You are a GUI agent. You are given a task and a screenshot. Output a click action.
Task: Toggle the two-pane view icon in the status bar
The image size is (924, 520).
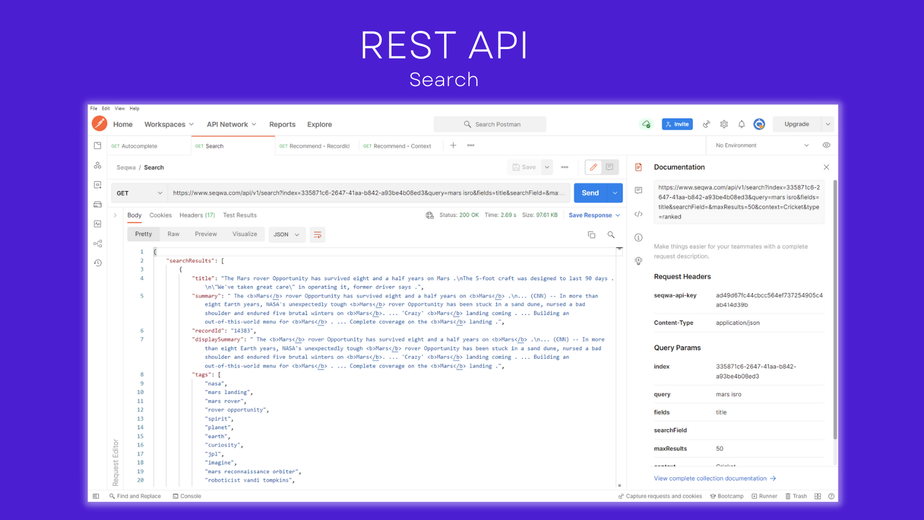tap(817, 496)
